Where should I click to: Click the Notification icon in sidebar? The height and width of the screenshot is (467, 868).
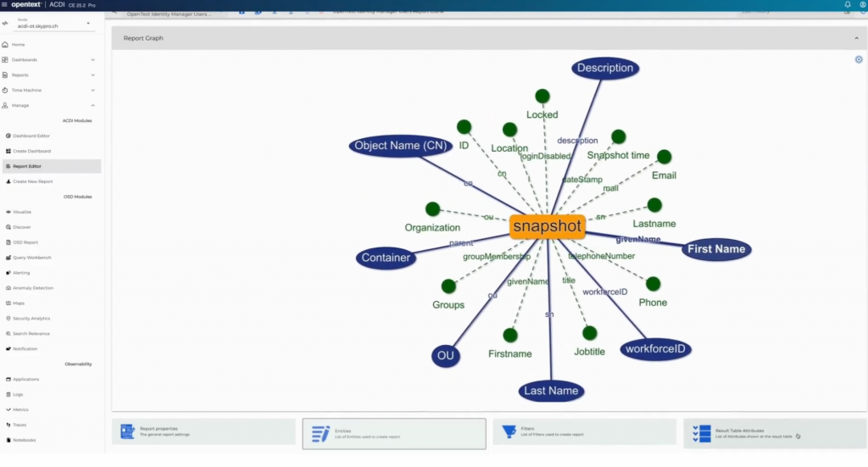coord(8,348)
